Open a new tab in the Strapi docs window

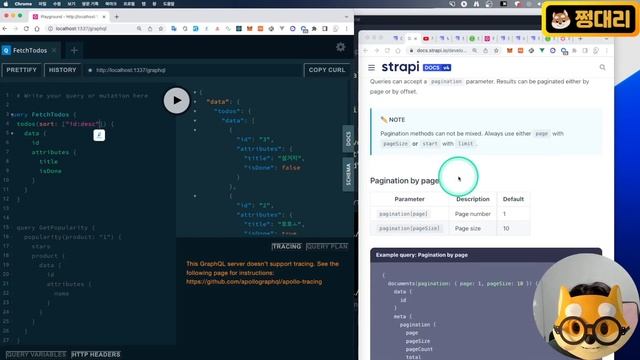click(580, 38)
